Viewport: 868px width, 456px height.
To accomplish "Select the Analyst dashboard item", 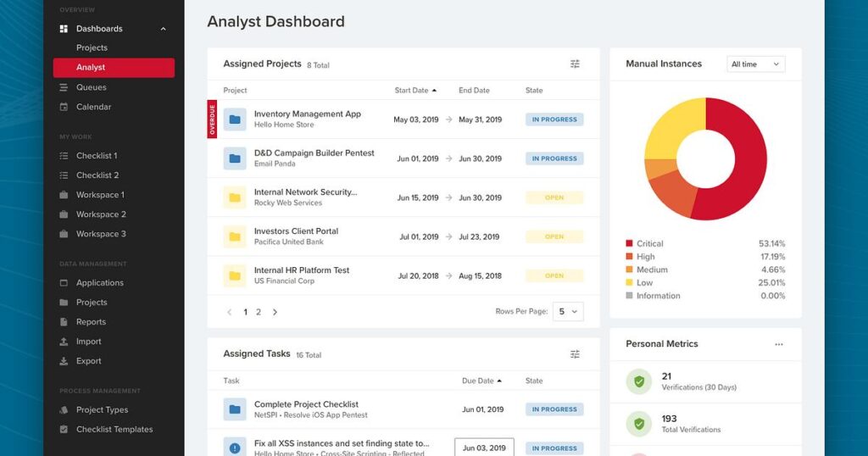I will pyautogui.click(x=114, y=68).
